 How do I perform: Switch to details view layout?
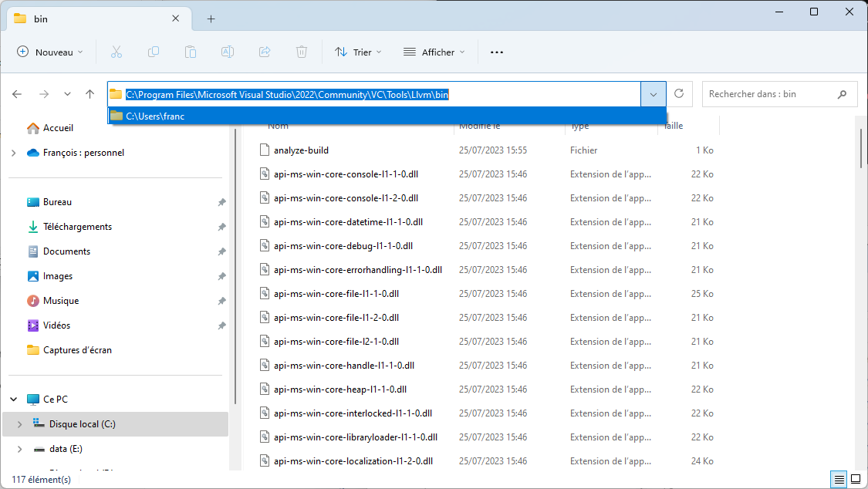pyautogui.click(x=839, y=479)
